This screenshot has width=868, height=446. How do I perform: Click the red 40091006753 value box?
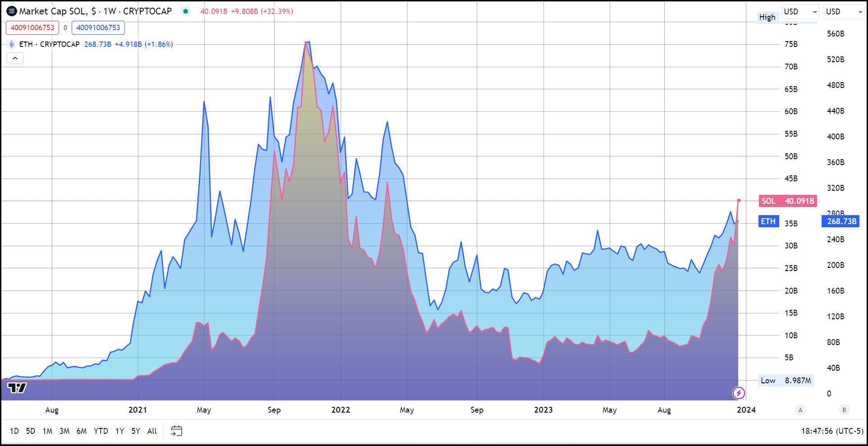[32, 28]
